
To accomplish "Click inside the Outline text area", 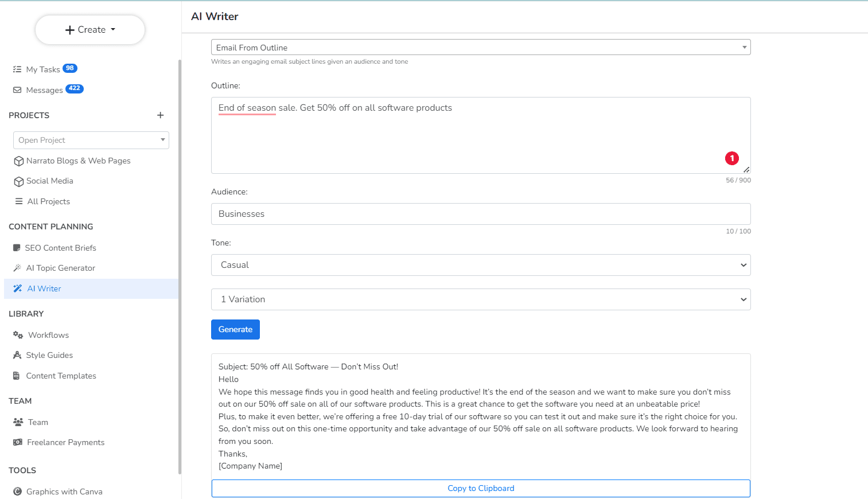I will [481, 135].
